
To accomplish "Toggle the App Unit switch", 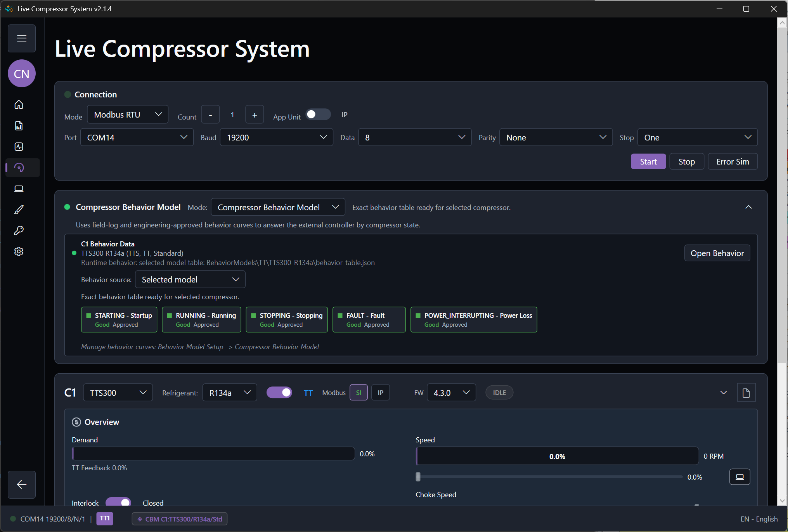I will (x=318, y=114).
